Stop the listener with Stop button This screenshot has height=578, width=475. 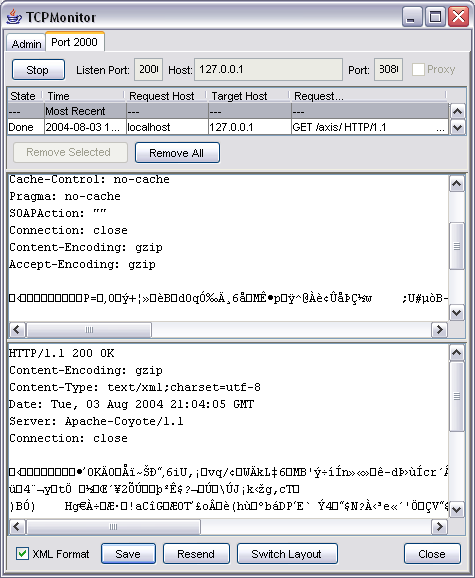pyautogui.click(x=38, y=69)
